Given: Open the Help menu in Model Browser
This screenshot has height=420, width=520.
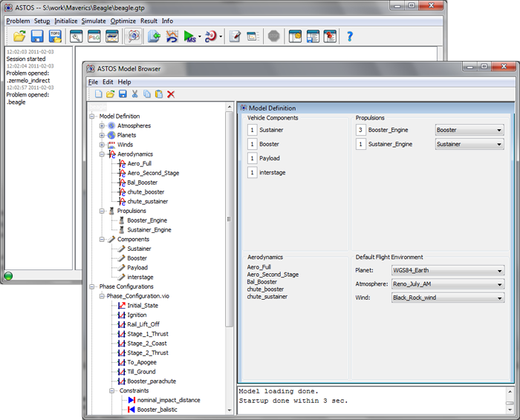Looking at the screenshot, I should 124,82.
